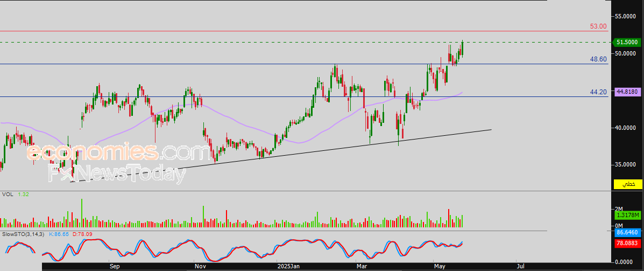Click the 50.0000 price axis label
The height and width of the screenshot is (271, 644).
point(626,53)
